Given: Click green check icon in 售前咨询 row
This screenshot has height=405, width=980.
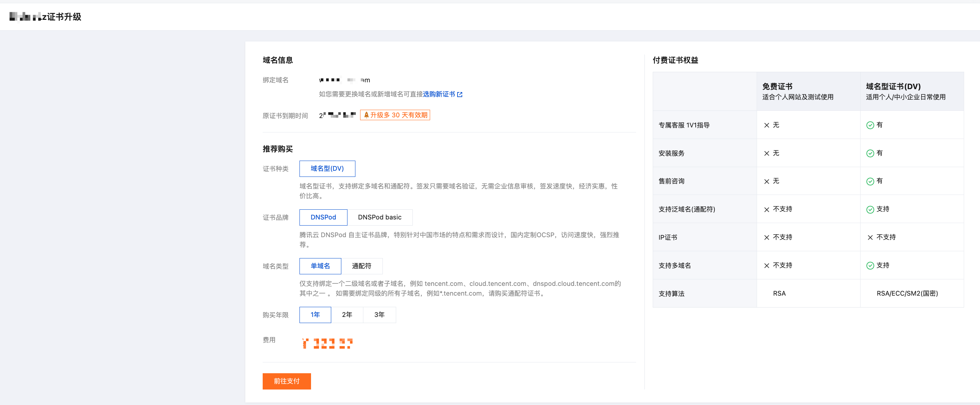Looking at the screenshot, I should pyautogui.click(x=870, y=181).
